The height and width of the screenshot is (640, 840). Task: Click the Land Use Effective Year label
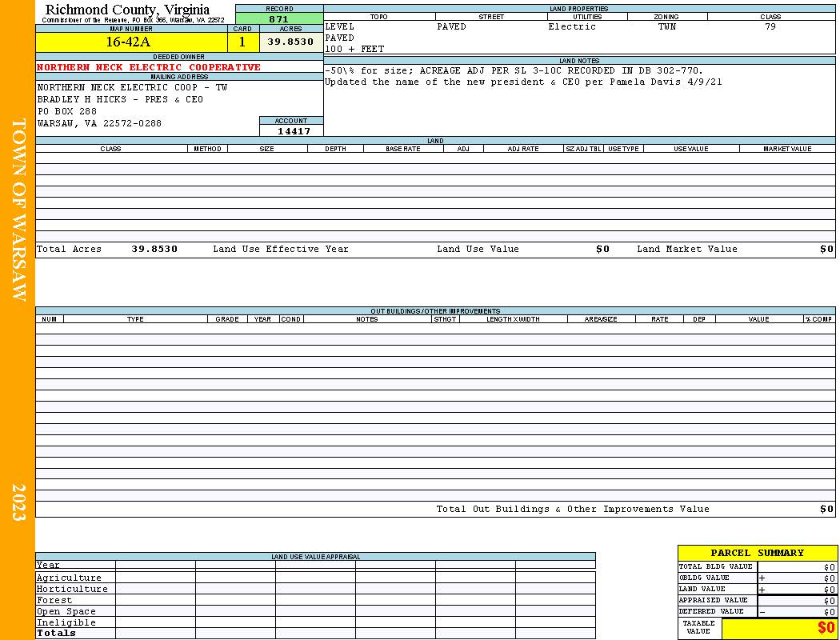point(281,249)
